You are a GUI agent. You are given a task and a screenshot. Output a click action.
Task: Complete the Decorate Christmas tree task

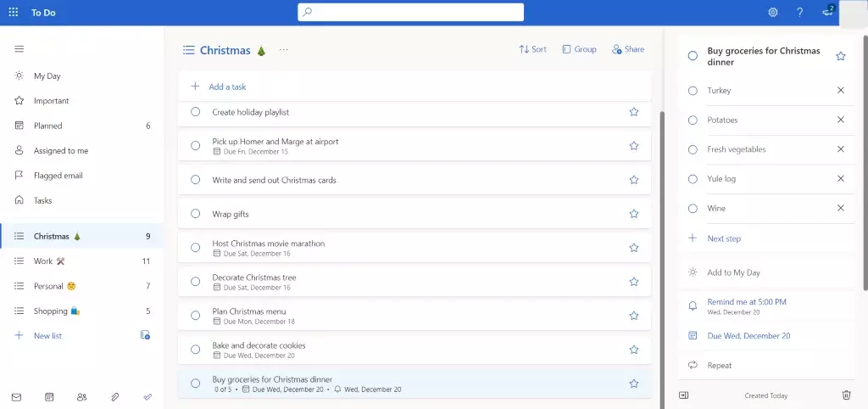pos(195,282)
